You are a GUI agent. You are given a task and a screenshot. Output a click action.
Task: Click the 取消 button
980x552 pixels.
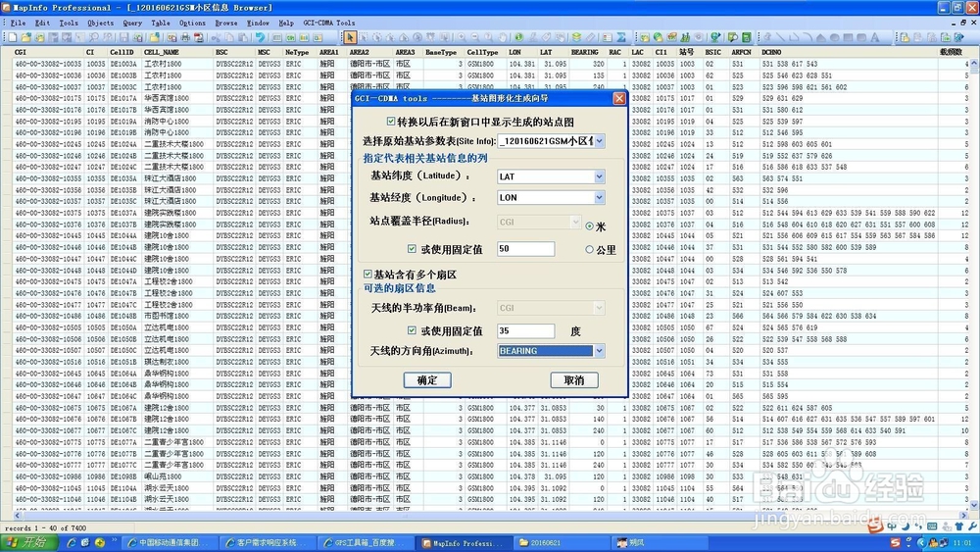[x=573, y=380]
